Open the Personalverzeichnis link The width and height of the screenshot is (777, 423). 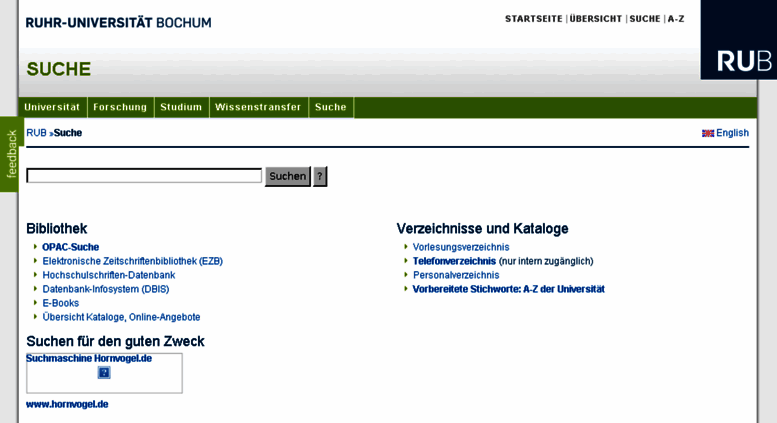coord(456,275)
